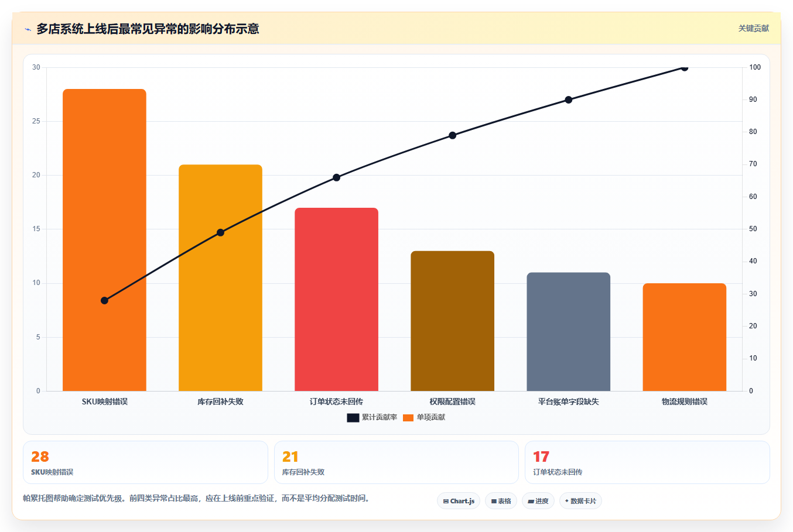Screen dimensions: 793x532
Task: Click the cumulative line point above 平台账单字段缺失
Action: pos(568,99)
